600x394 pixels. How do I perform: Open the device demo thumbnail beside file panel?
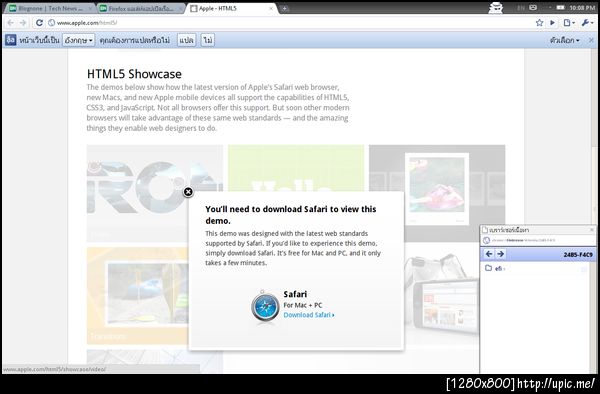[442, 296]
